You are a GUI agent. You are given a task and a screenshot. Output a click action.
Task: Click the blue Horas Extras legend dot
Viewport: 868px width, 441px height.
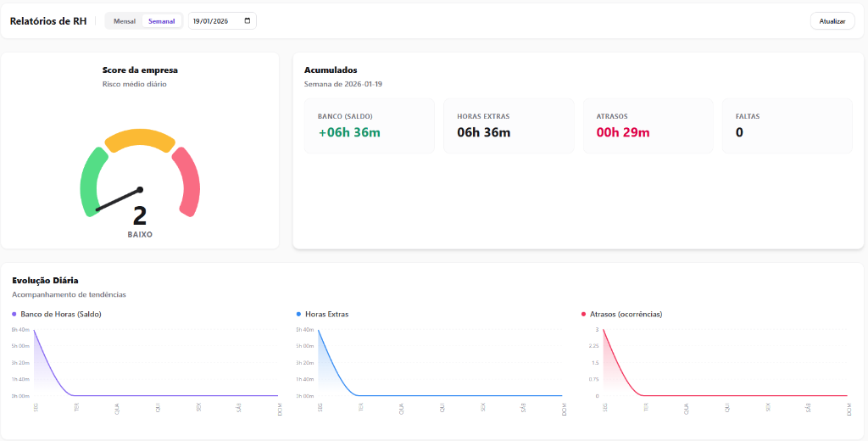pyautogui.click(x=299, y=314)
